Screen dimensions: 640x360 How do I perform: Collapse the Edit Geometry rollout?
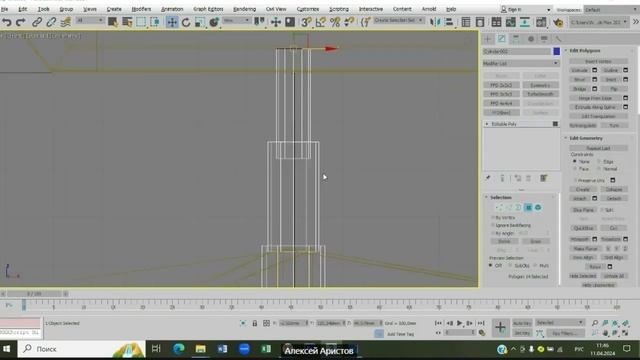[566, 138]
